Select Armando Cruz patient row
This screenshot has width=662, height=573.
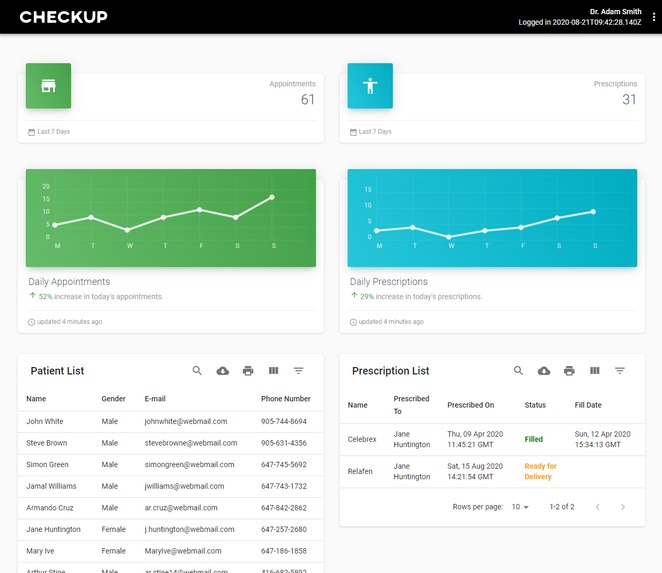coord(171,508)
